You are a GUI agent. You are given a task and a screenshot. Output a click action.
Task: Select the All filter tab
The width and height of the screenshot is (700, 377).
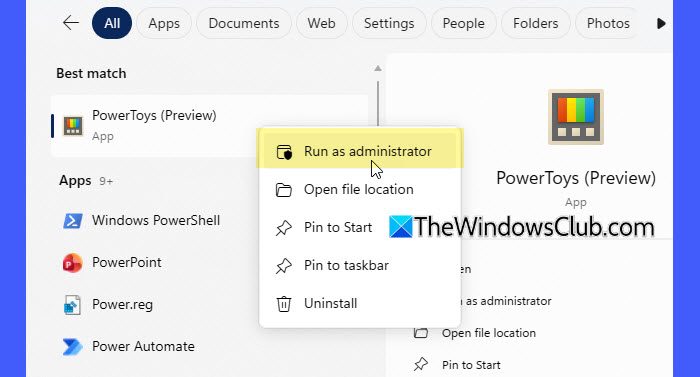tap(112, 23)
